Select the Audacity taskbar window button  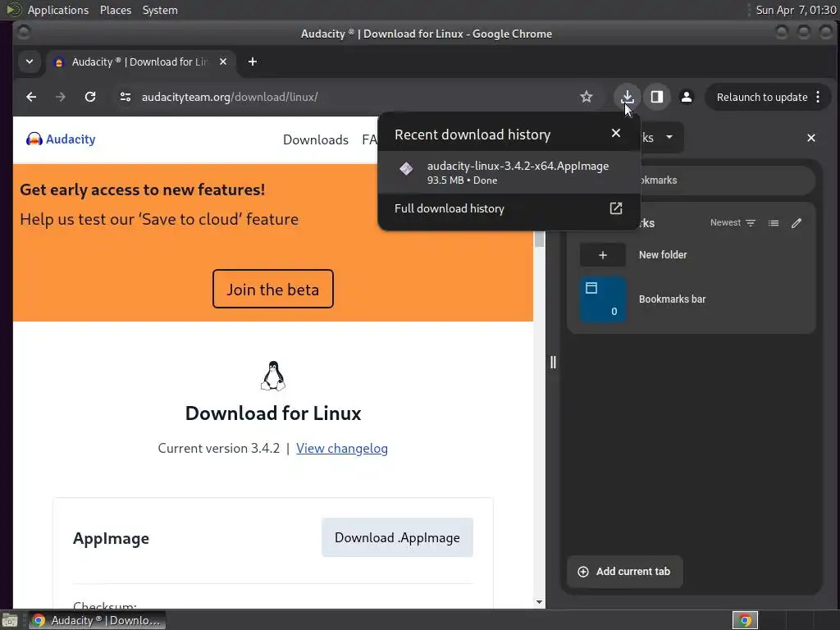(x=97, y=620)
